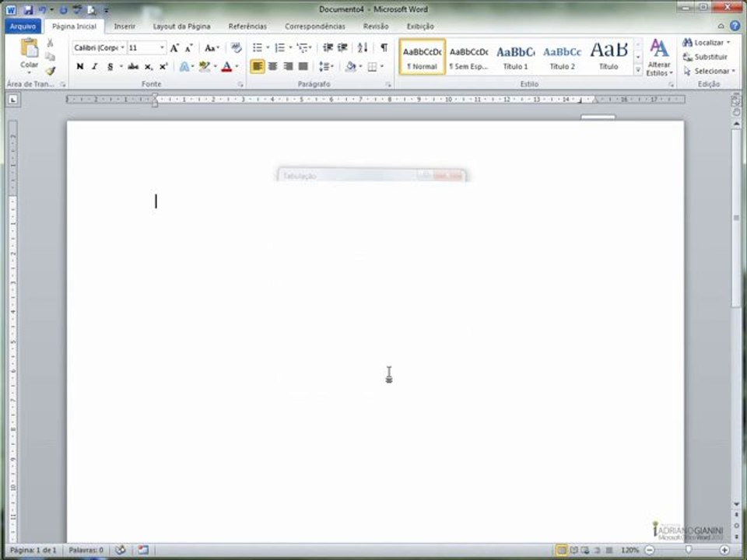This screenshot has width=747, height=560.
Task: Click the vertical scrollbar down arrow
Action: [737, 504]
